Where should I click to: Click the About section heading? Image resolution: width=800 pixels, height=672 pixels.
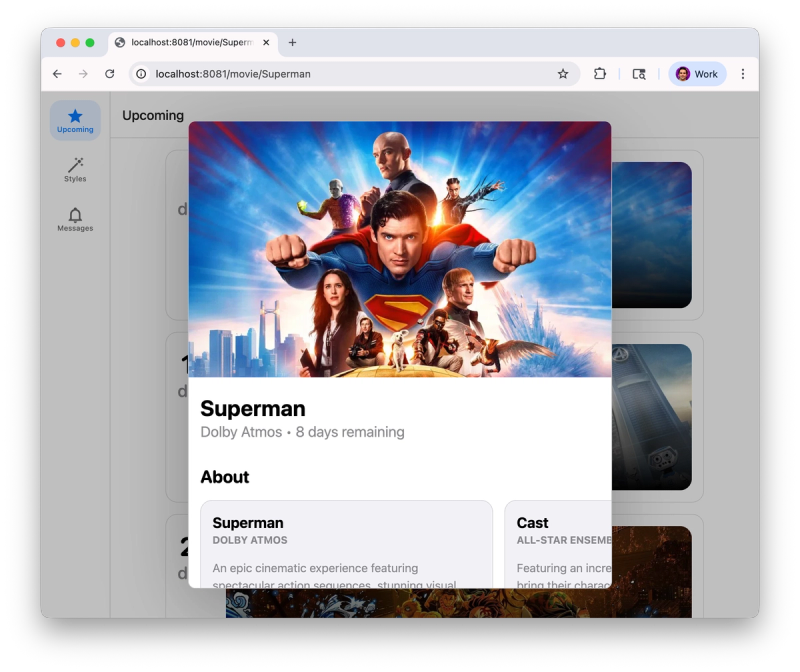225,477
